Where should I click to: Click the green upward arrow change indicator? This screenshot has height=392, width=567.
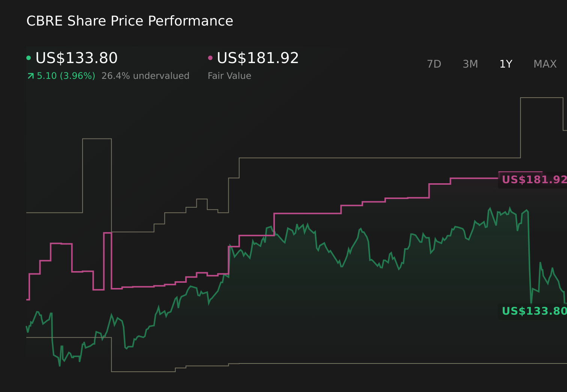30,76
